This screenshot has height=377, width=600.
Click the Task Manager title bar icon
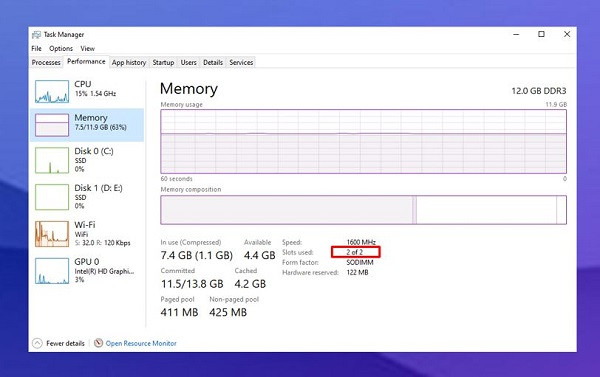[36, 35]
